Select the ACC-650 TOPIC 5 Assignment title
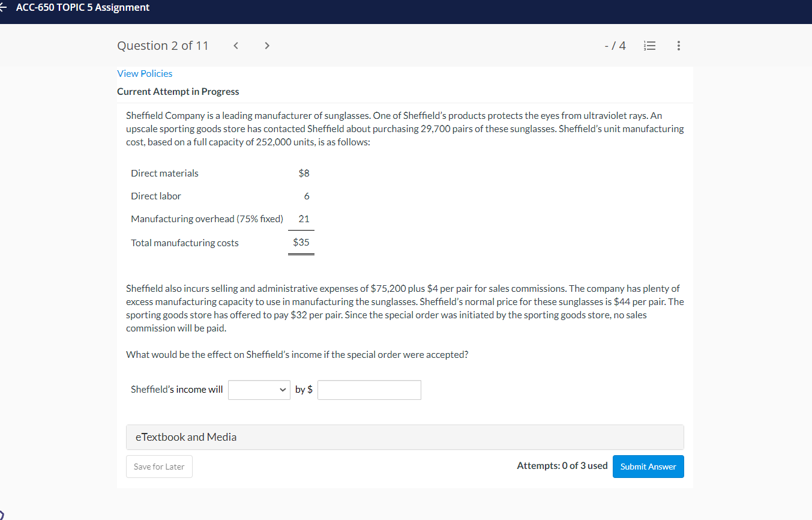Screen dimensions: 812x520 (x=83, y=8)
